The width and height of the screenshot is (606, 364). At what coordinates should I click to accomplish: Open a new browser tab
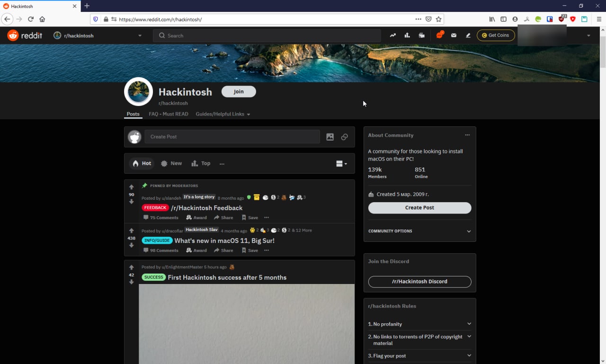tap(87, 6)
